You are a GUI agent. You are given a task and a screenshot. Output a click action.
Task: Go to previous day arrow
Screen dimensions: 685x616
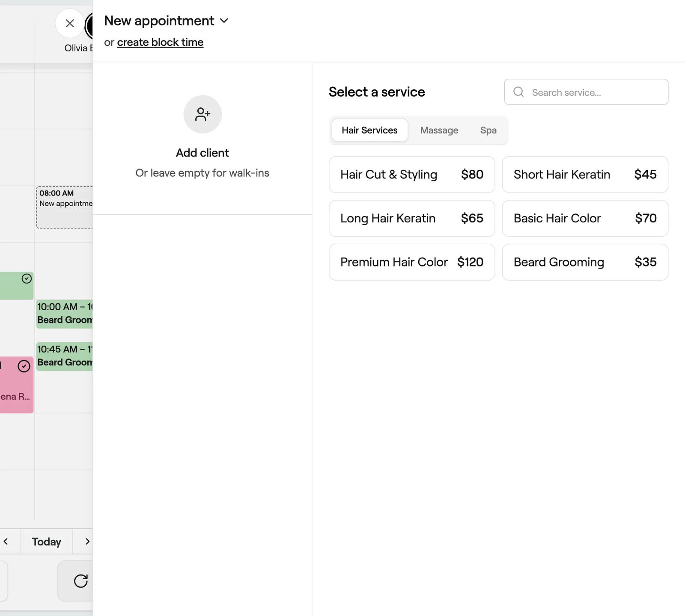6,541
